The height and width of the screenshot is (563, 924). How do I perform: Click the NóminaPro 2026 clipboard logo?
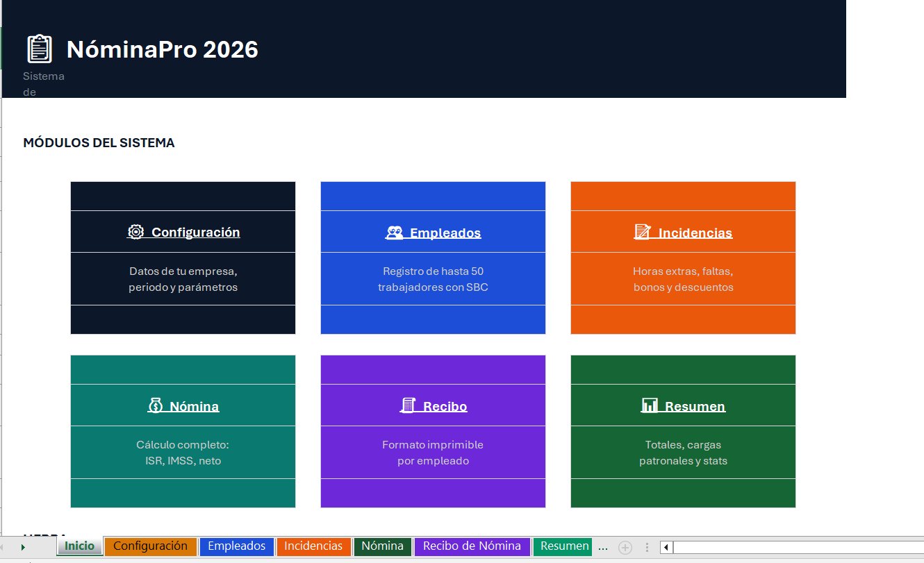click(x=39, y=48)
